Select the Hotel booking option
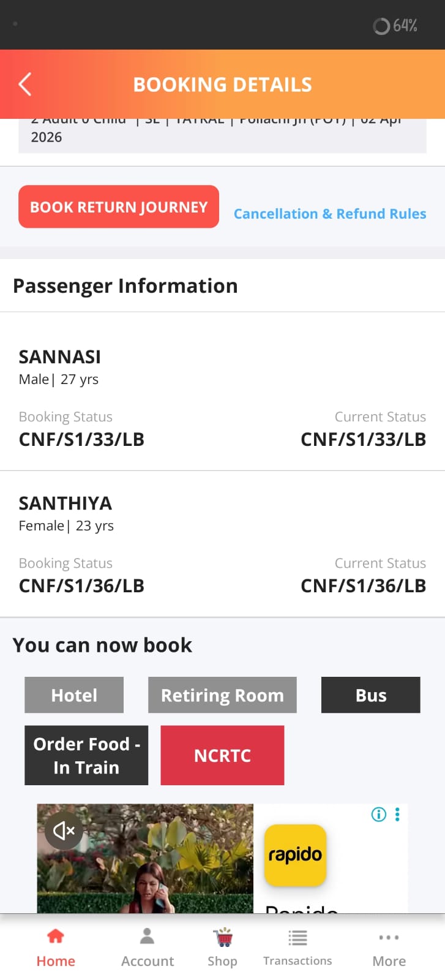Viewport: 445px width, 980px height. coord(74,695)
